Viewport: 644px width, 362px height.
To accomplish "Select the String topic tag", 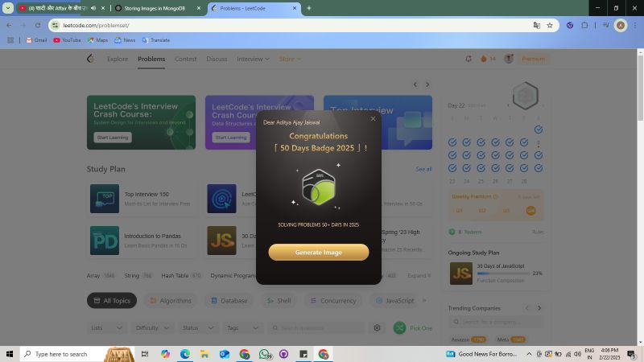I will [138, 275].
